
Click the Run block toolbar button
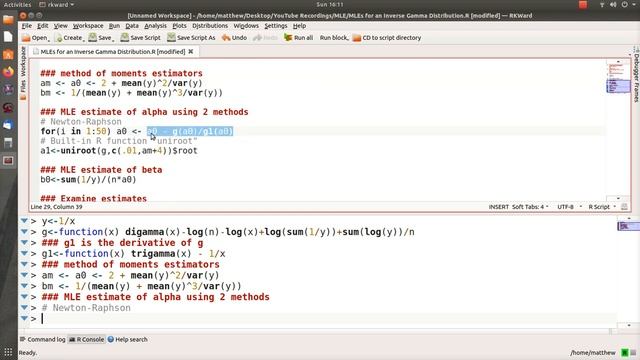(x=334, y=38)
